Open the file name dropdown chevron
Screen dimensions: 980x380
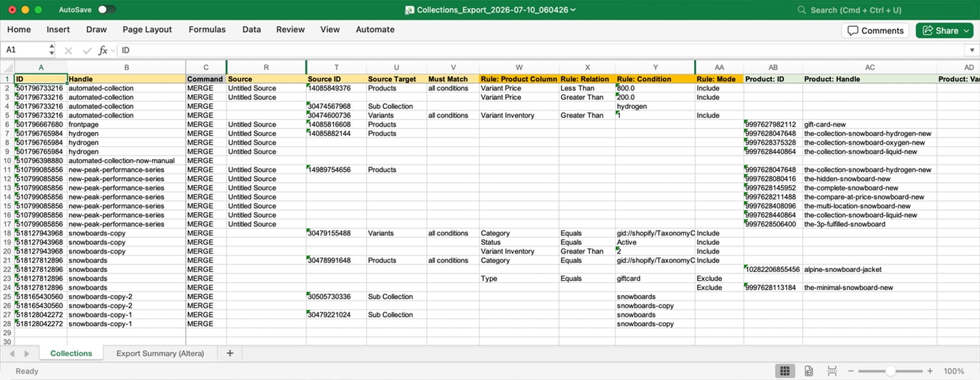[x=573, y=10]
